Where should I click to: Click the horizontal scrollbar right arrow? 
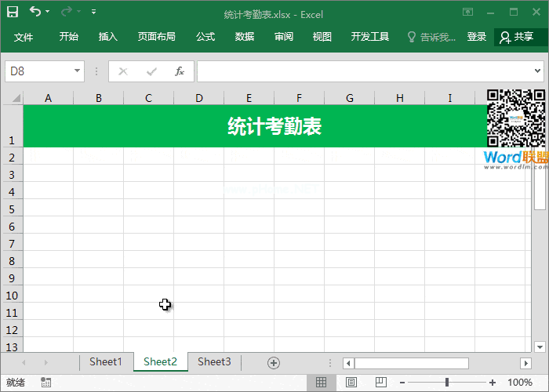coord(525,363)
